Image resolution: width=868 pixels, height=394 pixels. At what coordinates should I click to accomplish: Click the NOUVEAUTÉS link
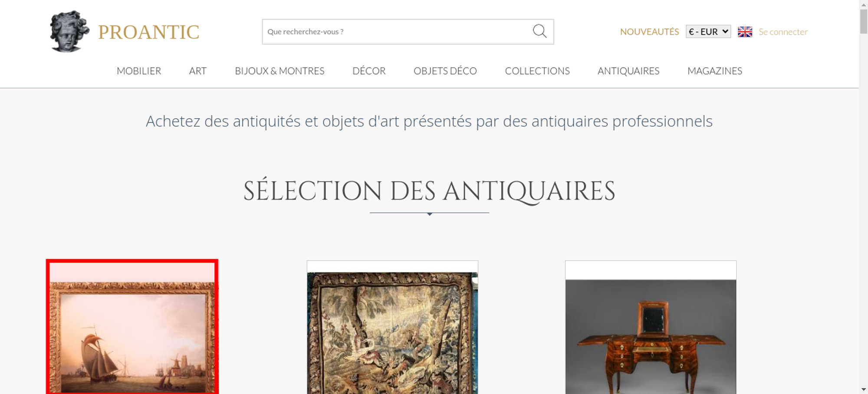[x=649, y=32]
